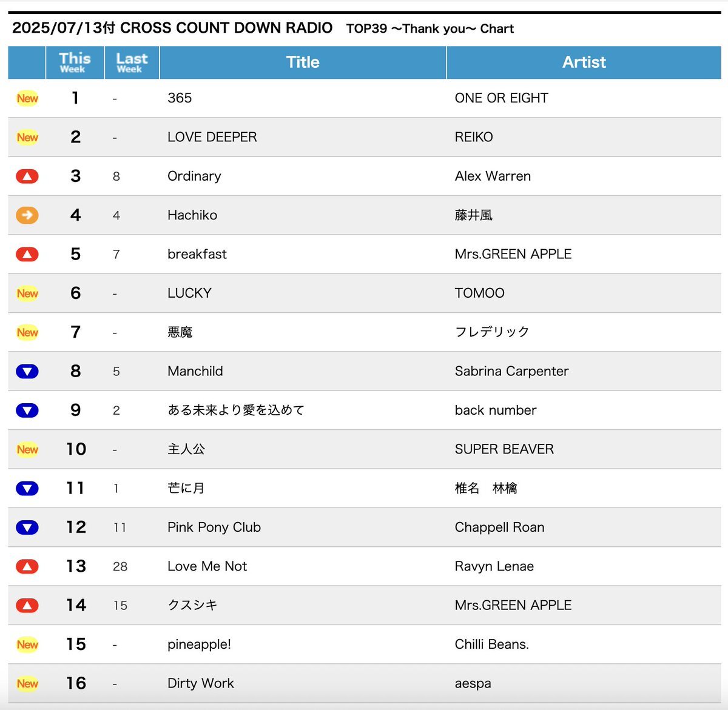Select the song title 365

(x=180, y=98)
